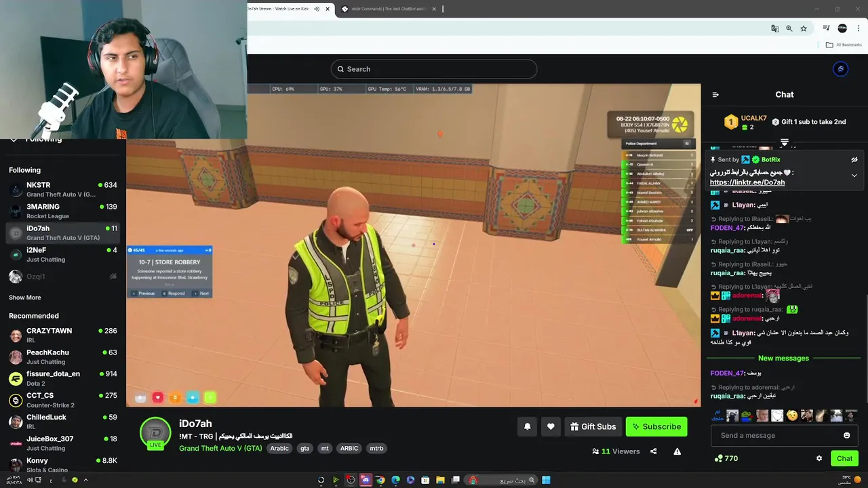Open 3MARING channel in Following list
This screenshot has width=868, height=488.
(x=63, y=211)
